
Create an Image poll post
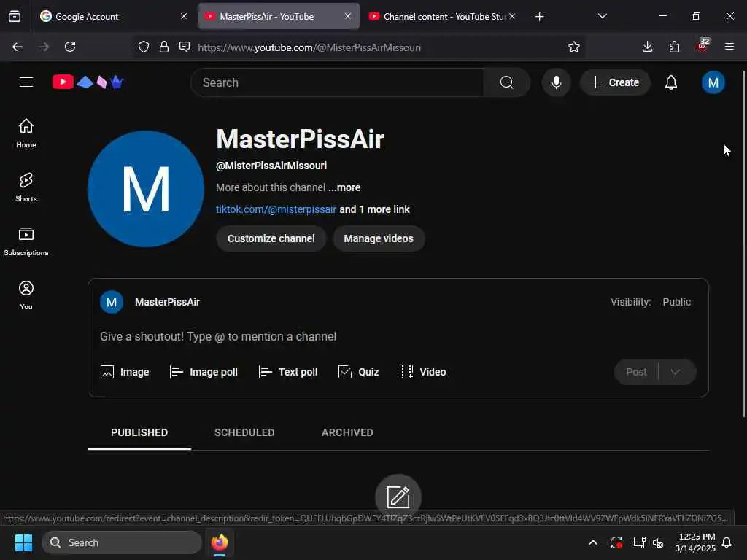[204, 372]
